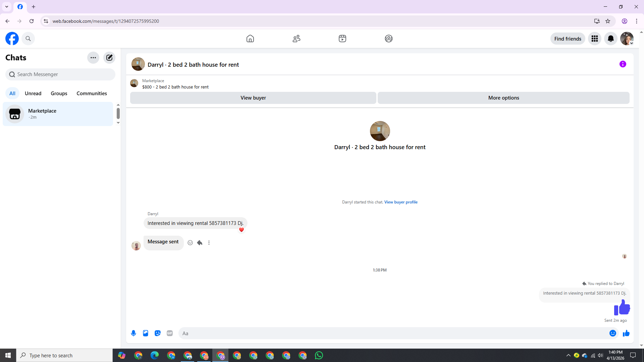Viewport: 644px width, 362px height.
Task: Attach a photo file icon
Action: coord(146,333)
